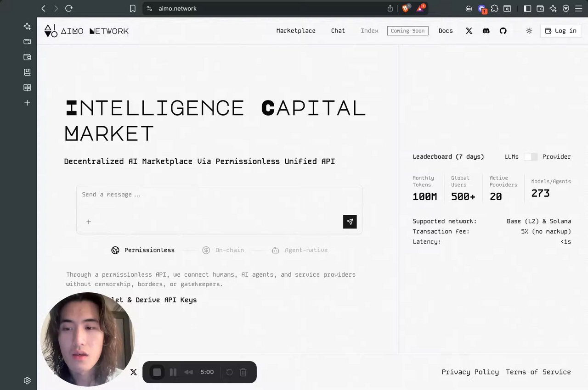Viewport: 588px width, 390px height.
Task: Open Brave Rewards triangle icon
Action: [420, 8]
